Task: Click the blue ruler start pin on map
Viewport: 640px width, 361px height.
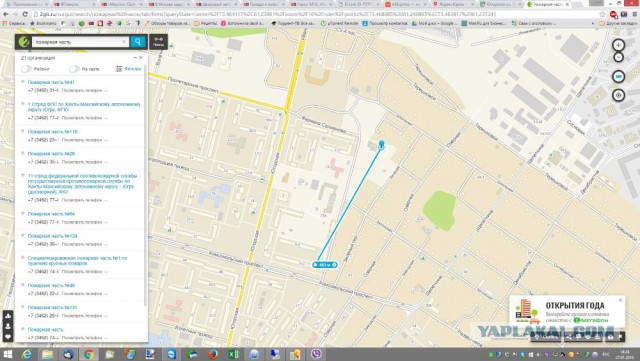Action: [382, 145]
